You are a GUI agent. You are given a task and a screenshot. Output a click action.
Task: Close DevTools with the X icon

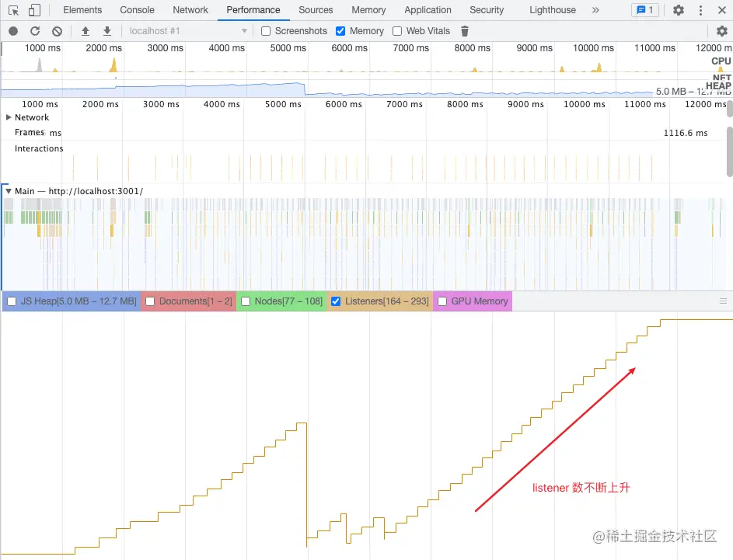722,10
